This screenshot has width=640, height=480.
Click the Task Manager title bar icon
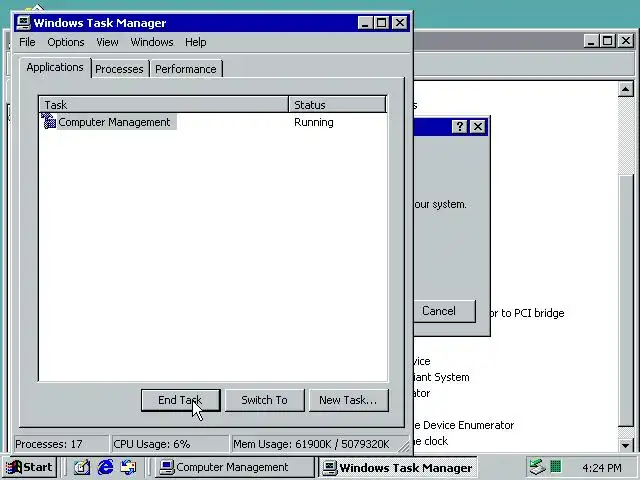(x=23, y=22)
